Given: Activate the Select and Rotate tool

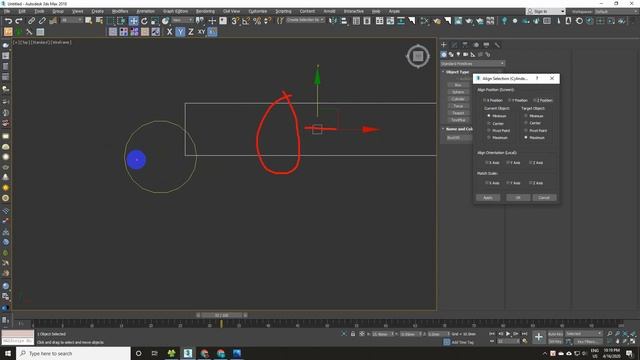Looking at the screenshot, I should pos(144,21).
